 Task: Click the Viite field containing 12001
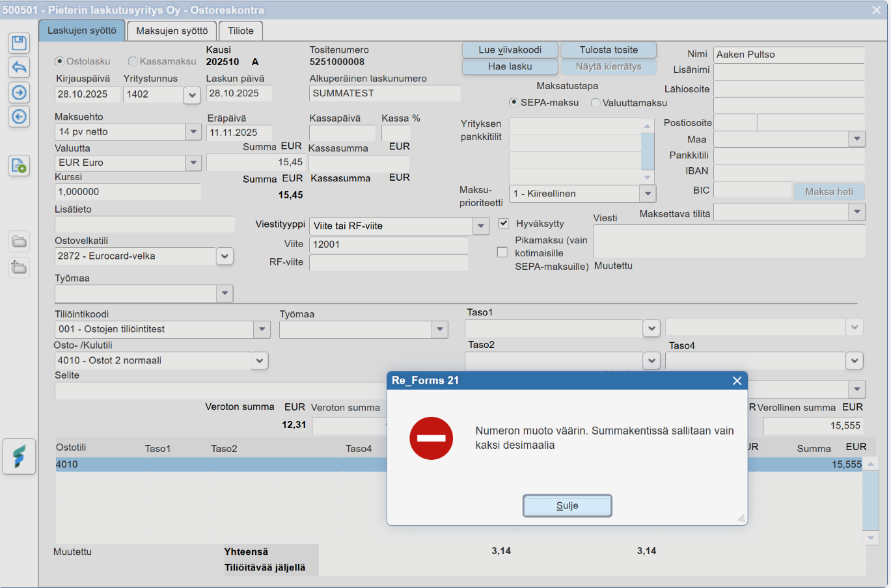(389, 245)
